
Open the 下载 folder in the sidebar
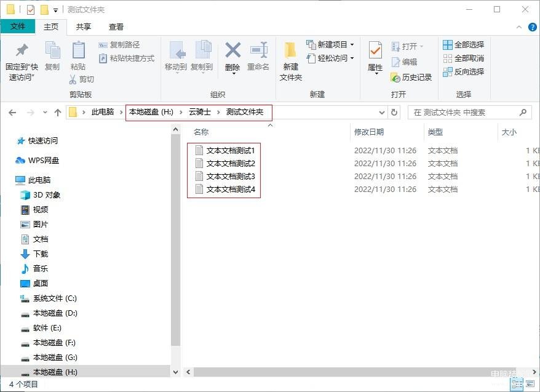click(x=34, y=254)
